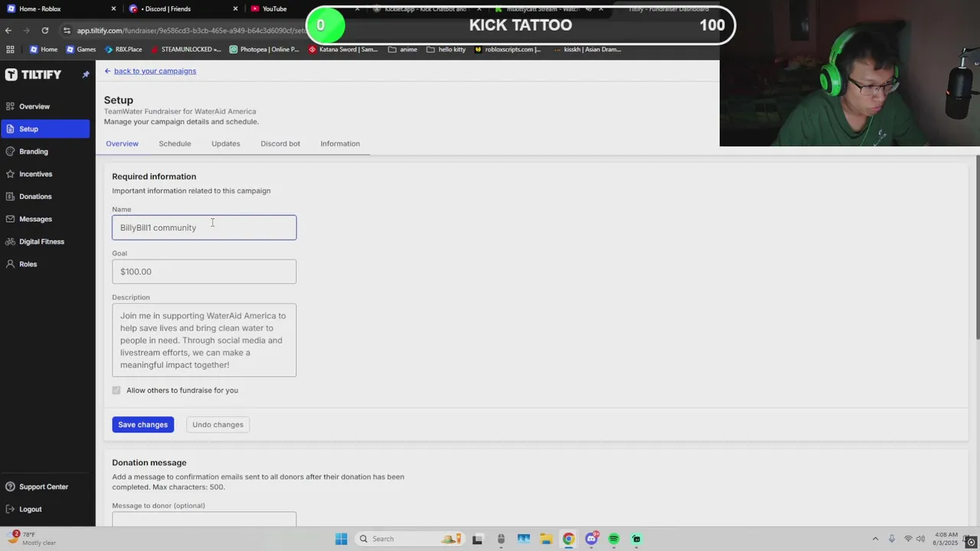Open File Explorer from the taskbar
This screenshot has height=551, width=980.
tap(546, 539)
